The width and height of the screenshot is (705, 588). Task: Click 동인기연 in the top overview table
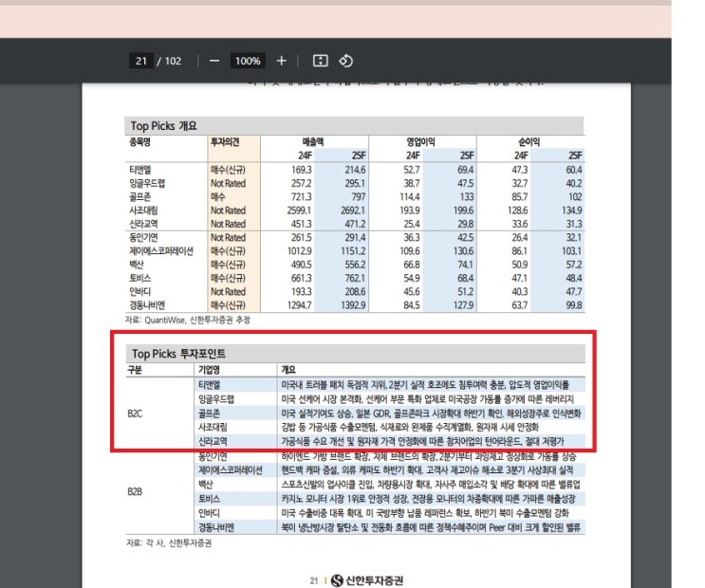coord(143,237)
